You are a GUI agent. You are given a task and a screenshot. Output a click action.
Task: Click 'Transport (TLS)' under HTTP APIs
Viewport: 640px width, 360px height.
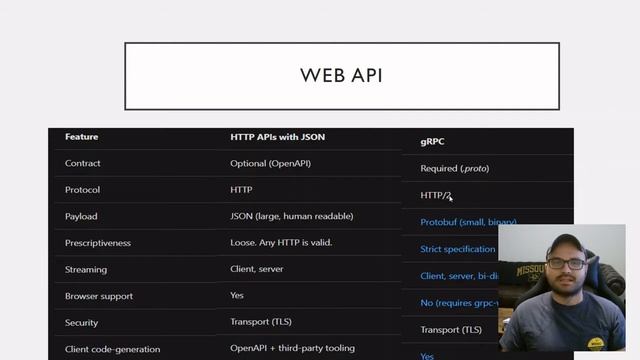pyautogui.click(x=261, y=322)
